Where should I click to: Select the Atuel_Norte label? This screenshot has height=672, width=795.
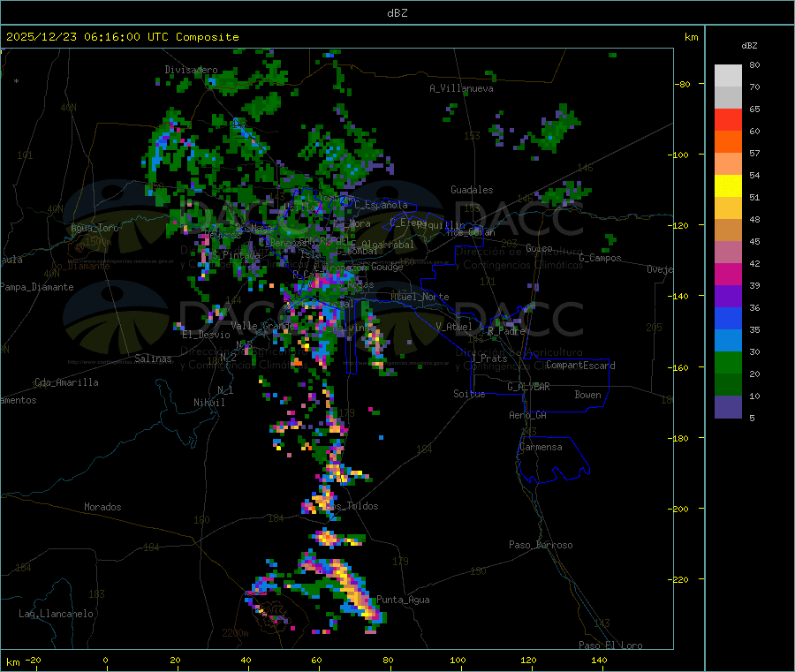(x=420, y=297)
